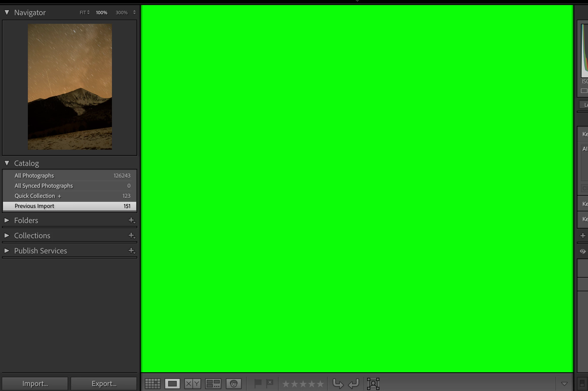Rotate photo clockwise
Viewport: 588px width, 391px height.
click(354, 384)
